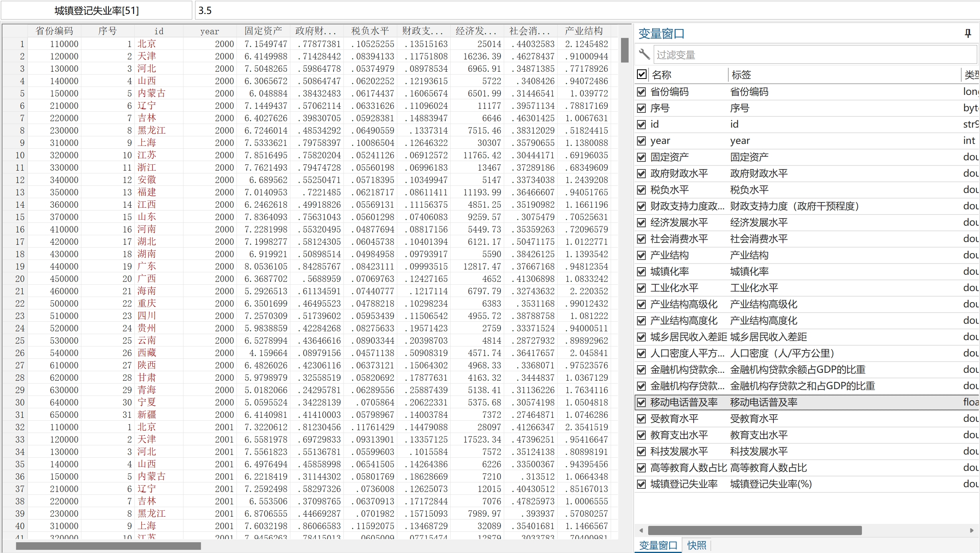Select the 受教育水平 variable row
980x553 pixels.
[x=674, y=419]
